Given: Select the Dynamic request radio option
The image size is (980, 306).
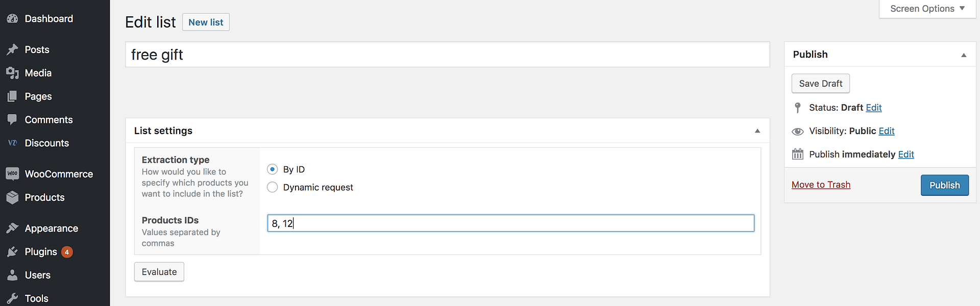Looking at the screenshot, I should pyautogui.click(x=273, y=187).
